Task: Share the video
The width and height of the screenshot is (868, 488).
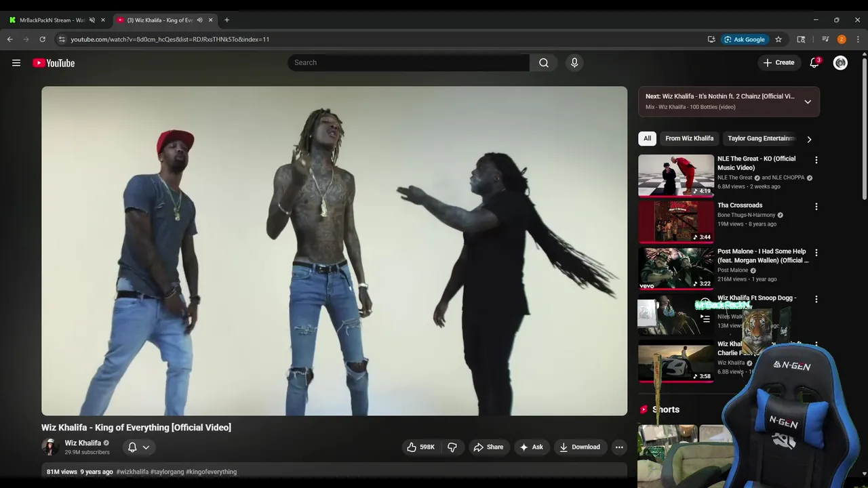Action: (x=488, y=447)
